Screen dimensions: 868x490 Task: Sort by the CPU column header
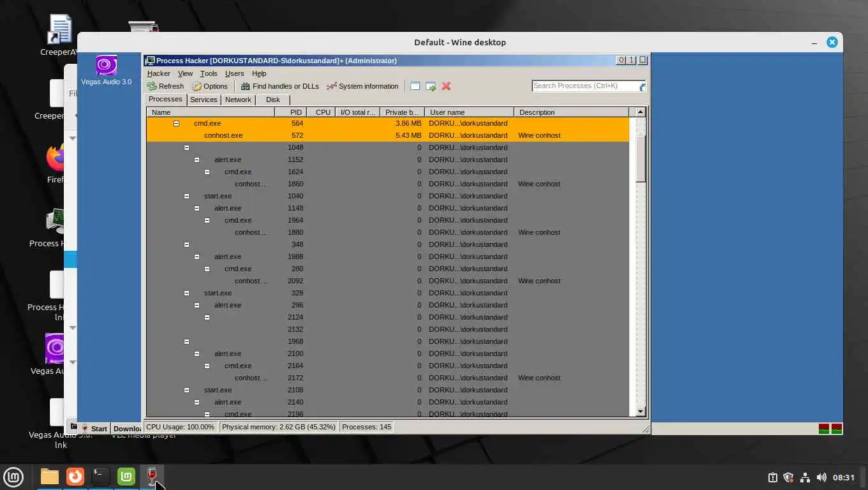322,112
